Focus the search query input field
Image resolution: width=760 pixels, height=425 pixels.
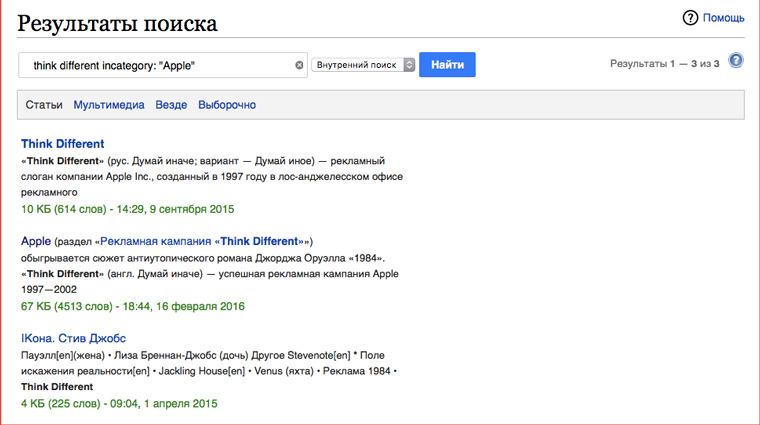[160, 65]
